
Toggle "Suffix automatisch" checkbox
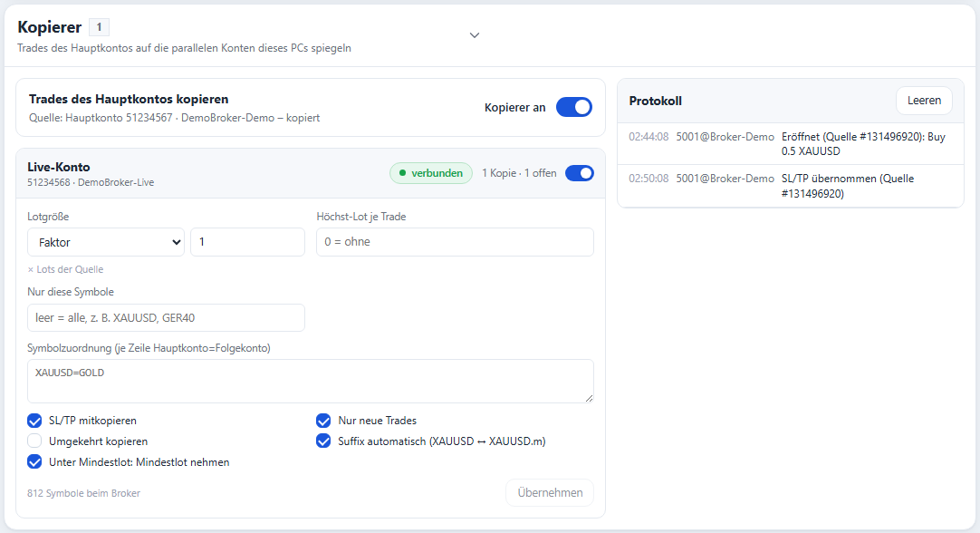tap(323, 441)
